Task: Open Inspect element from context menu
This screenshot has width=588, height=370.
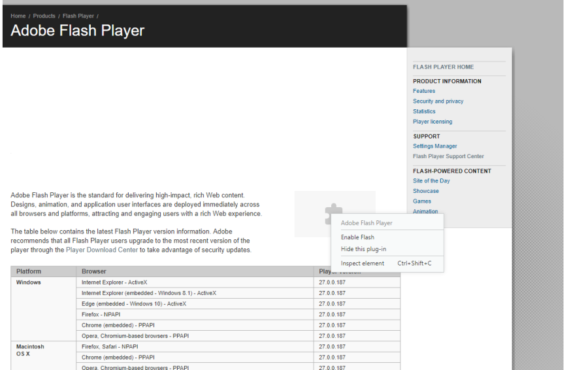Action: pyautogui.click(x=387, y=263)
